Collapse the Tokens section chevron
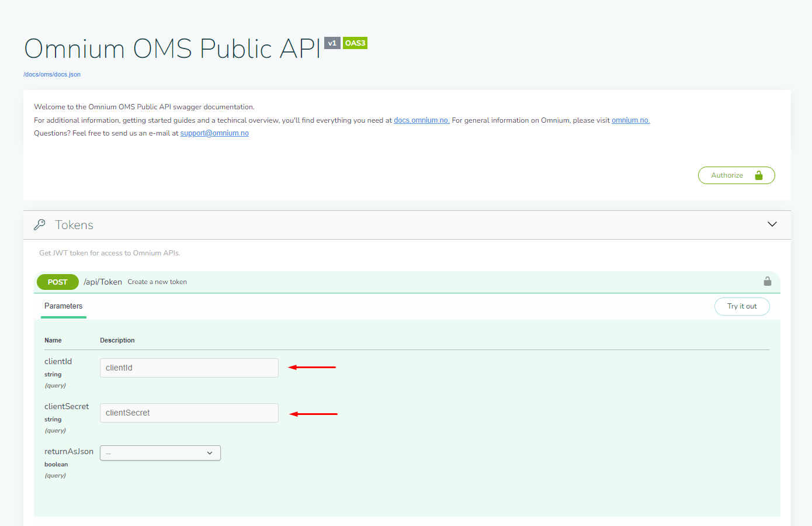This screenshot has height=526, width=812. pyautogui.click(x=772, y=224)
